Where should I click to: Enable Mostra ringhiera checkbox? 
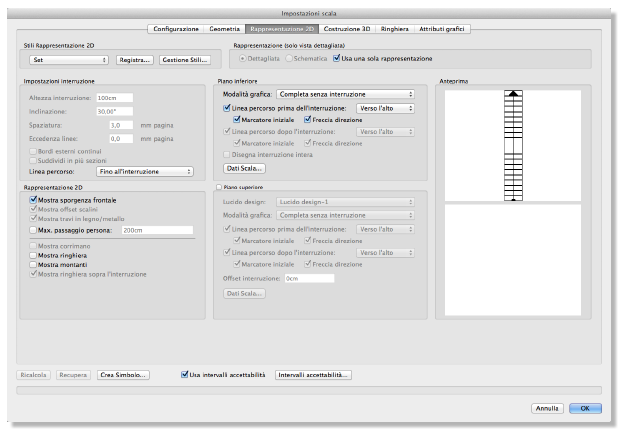click(x=33, y=255)
